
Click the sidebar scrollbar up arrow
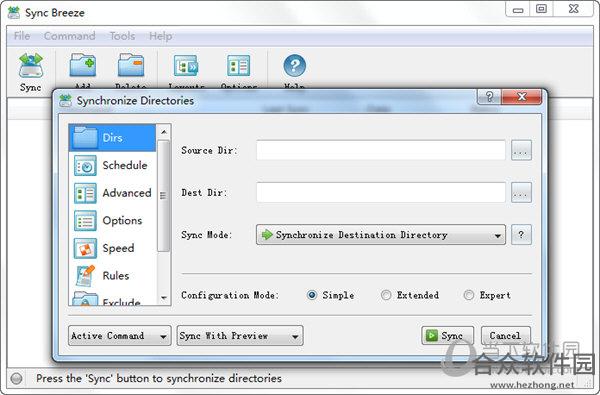164,132
